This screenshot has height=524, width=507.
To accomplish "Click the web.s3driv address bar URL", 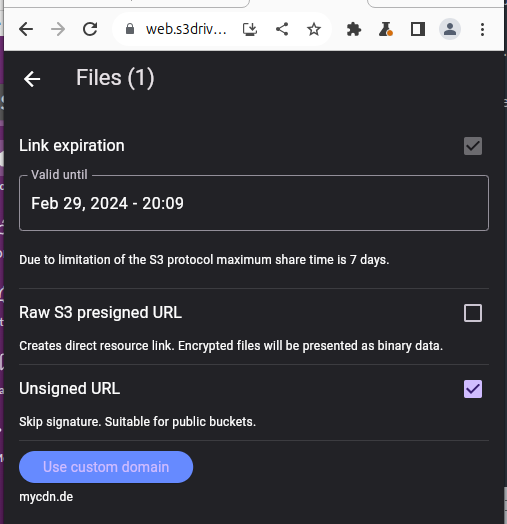I will click(x=186, y=29).
